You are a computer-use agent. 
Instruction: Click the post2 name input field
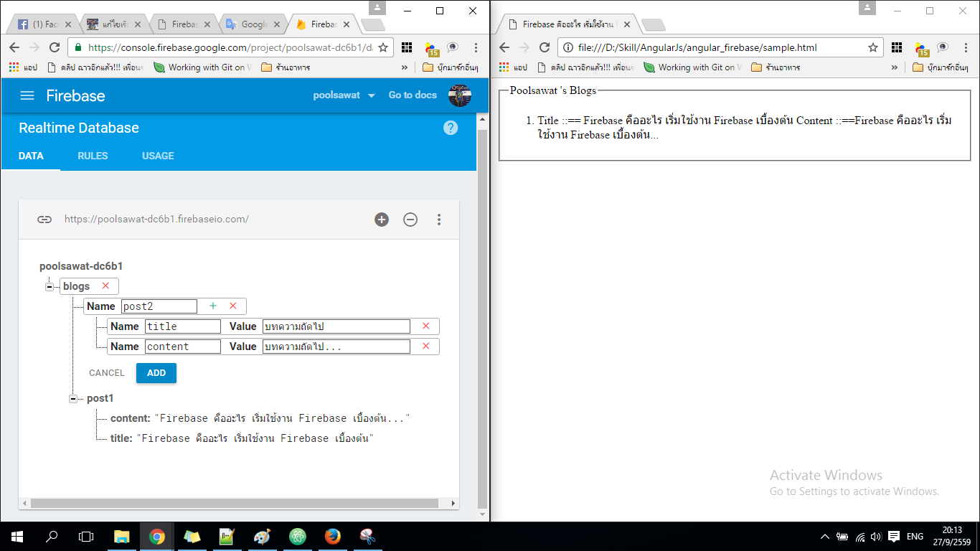[159, 306]
